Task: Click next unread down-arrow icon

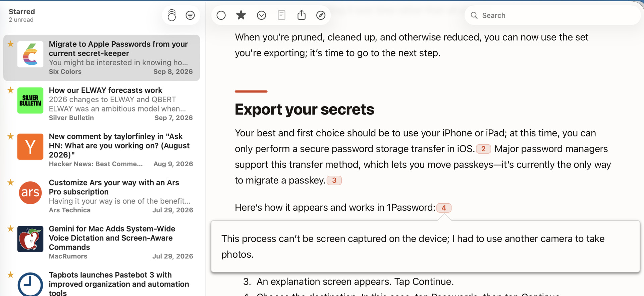Action: [x=261, y=15]
